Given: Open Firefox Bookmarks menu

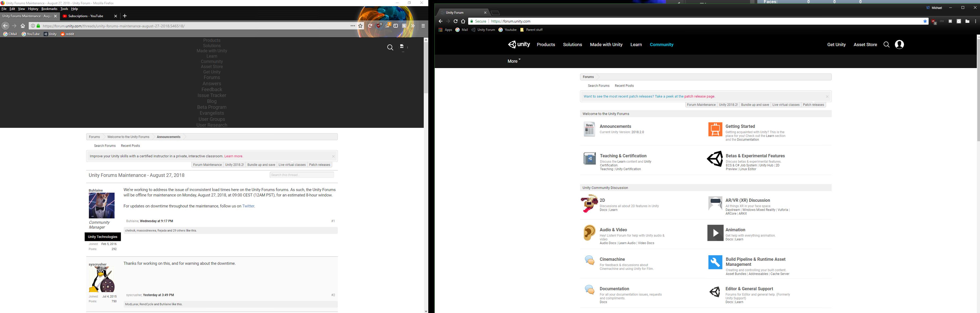Looking at the screenshot, I should [x=49, y=9].
